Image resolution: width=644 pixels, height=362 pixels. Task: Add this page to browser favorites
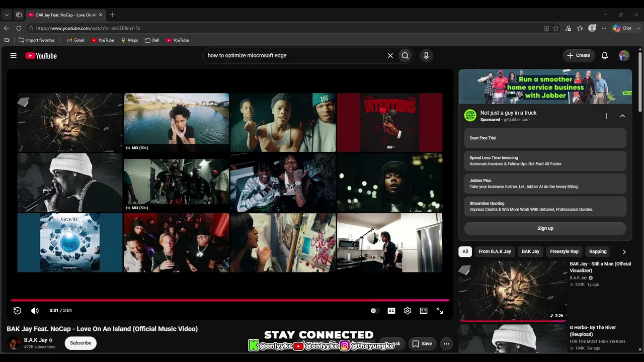(x=556, y=28)
